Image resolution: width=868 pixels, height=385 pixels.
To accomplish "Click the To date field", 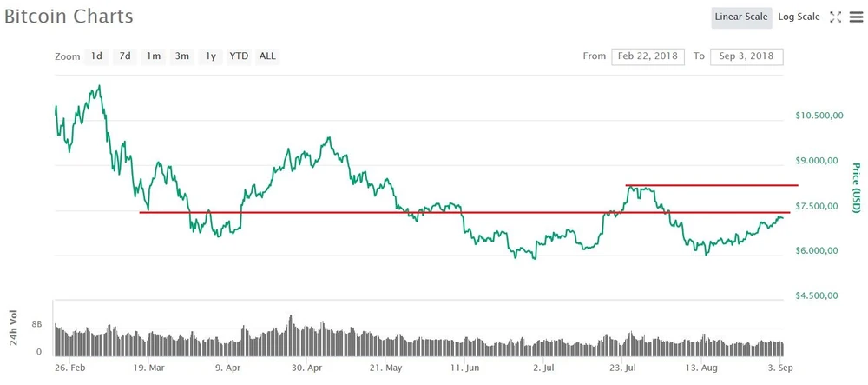I will (746, 56).
